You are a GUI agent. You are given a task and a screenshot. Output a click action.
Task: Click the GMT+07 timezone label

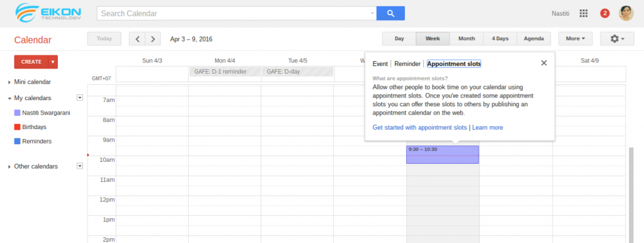click(x=101, y=78)
